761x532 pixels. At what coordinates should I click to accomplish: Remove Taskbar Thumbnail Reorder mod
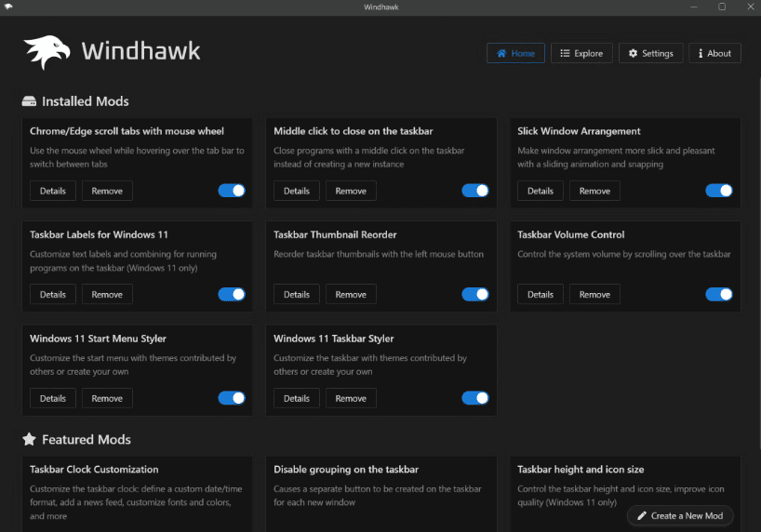pos(351,294)
